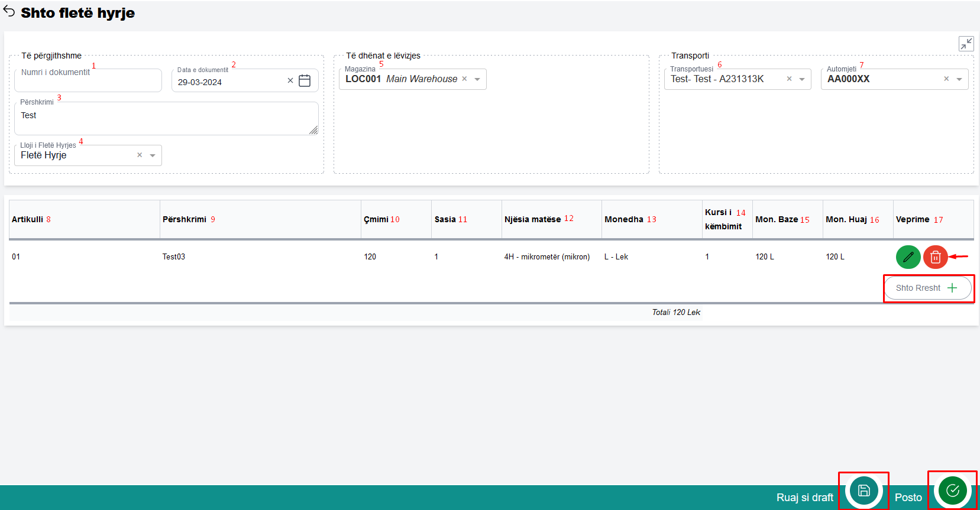This screenshot has width=980, height=510.
Task: Clear the Magazina LOC001 selection
Action: pyautogui.click(x=464, y=79)
